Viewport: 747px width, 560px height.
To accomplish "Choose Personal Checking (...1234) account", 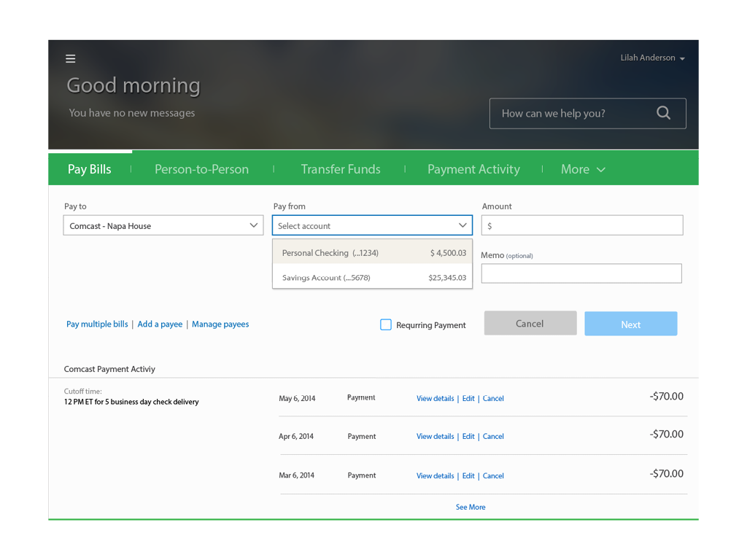I will click(373, 252).
